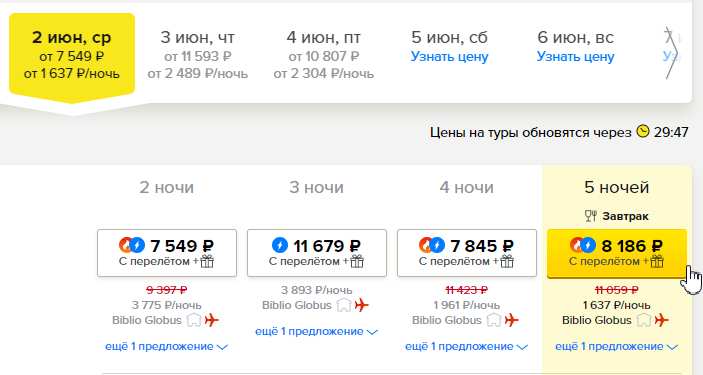Choose the 8 186 ₽ five-night tour button

pos(617,253)
